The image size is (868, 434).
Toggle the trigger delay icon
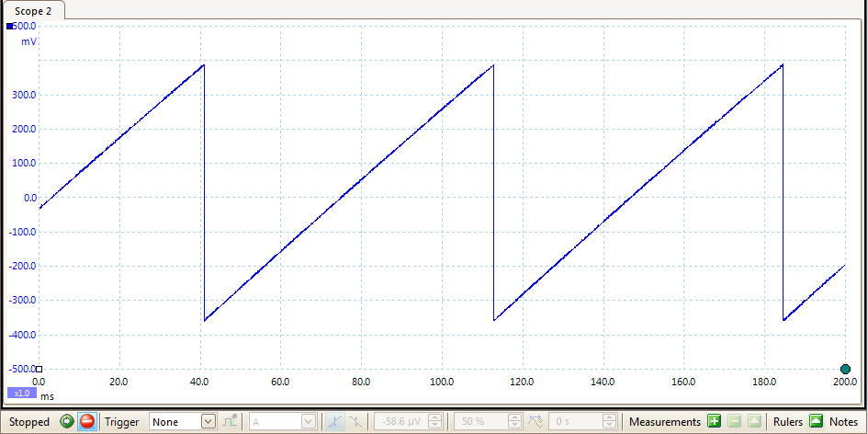point(535,422)
